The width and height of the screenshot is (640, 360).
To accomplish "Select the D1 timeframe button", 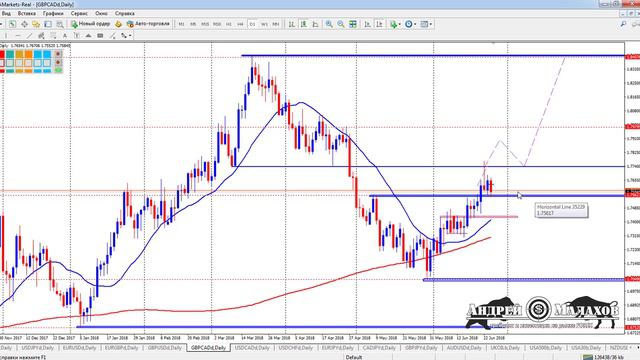I will 252,24.
